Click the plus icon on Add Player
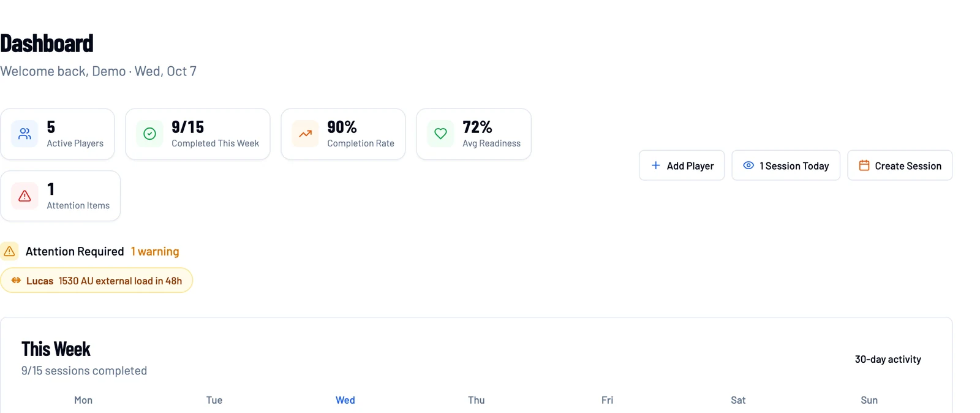Image resolution: width=980 pixels, height=413 pixels. pyautogui.click(x=655, y=165)
